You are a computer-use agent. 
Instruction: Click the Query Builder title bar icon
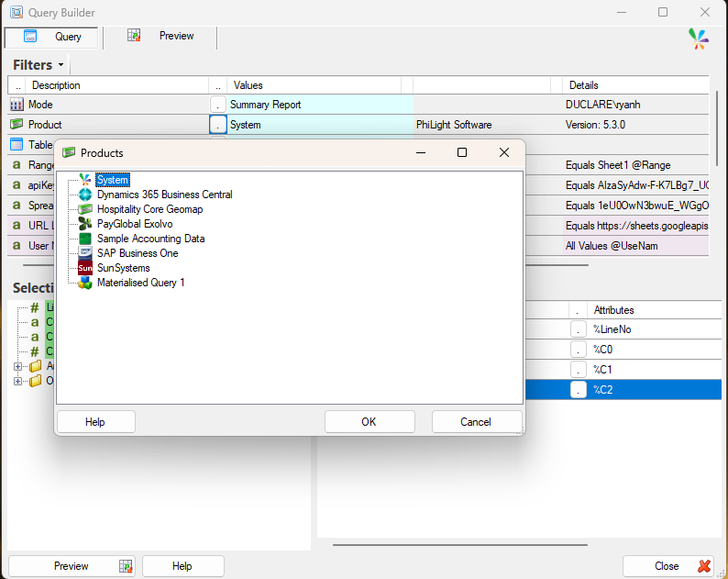point(17,12)
